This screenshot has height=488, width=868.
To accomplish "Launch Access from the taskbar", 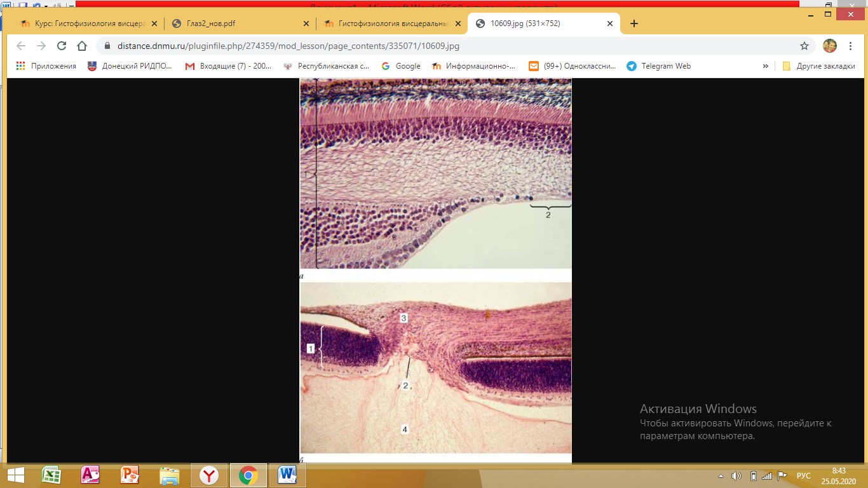I will pyautogui.click(x=90, y=475).
